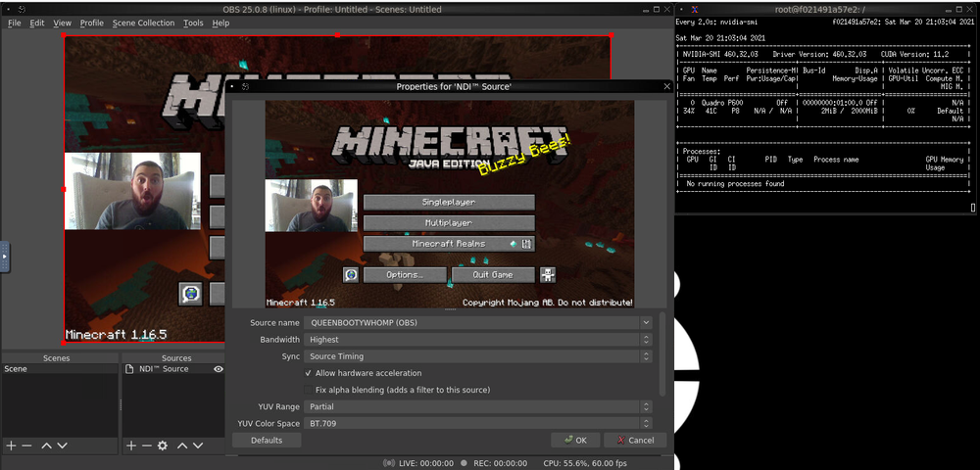Confirm with the OK button

pos(575,440)
